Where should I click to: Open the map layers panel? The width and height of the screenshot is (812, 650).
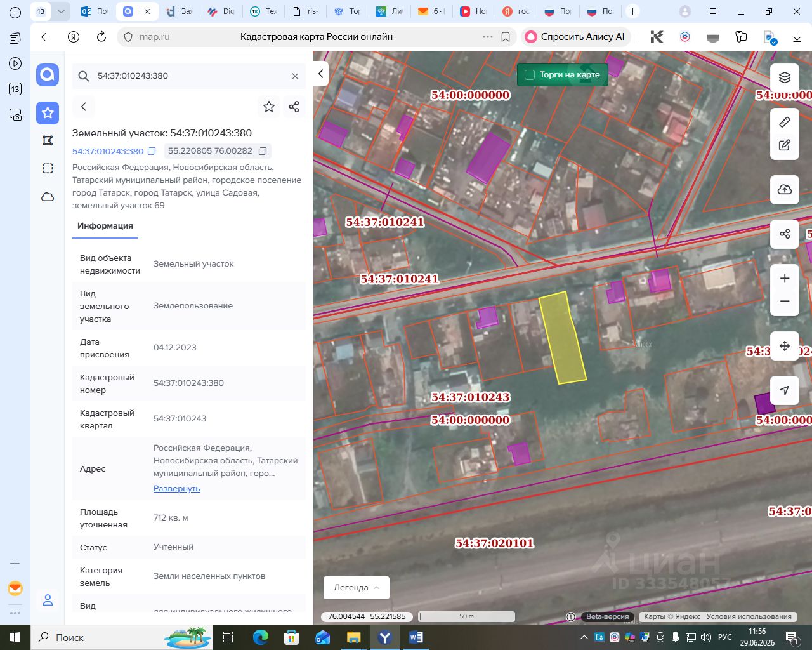785,77
